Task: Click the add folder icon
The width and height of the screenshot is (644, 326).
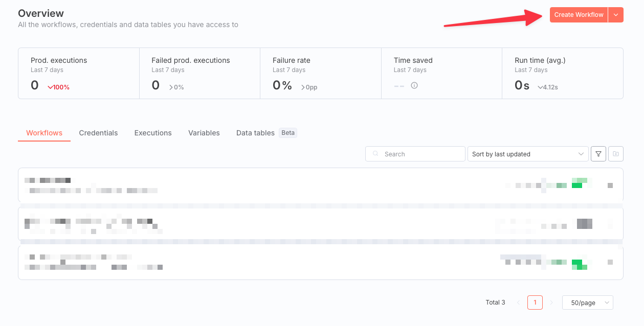Action: pos(616,154)
